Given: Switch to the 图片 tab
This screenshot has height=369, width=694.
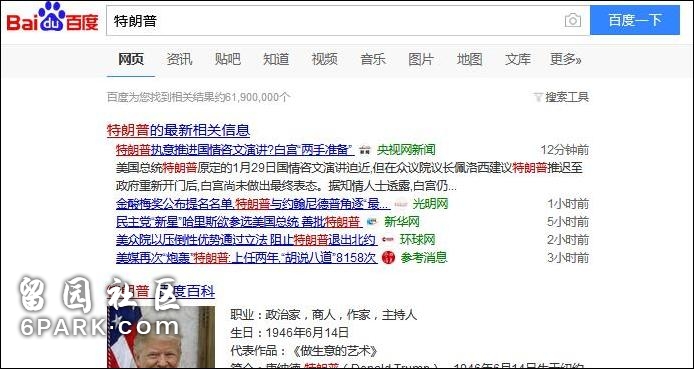Looking at the screenshot, I should [x=421, y=59].
